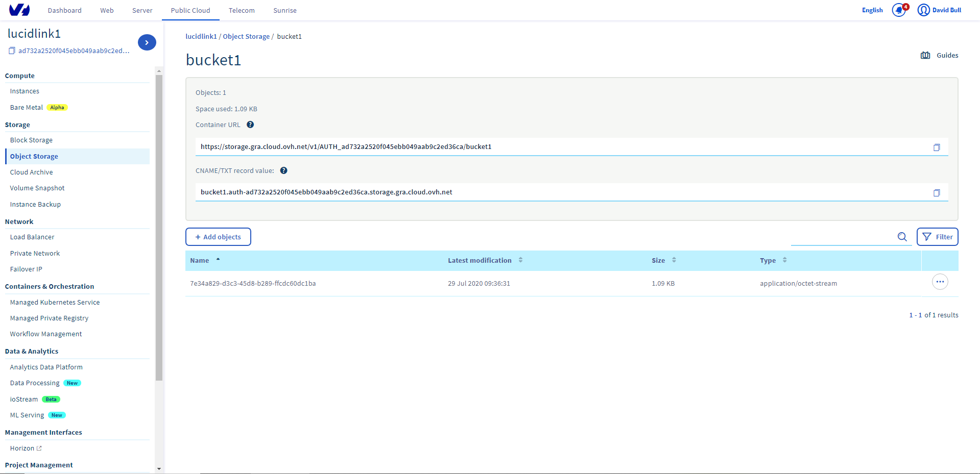Open Block Storage in the sidebar
This screenshot has width=980, height=474.
[x=31, y=140]
